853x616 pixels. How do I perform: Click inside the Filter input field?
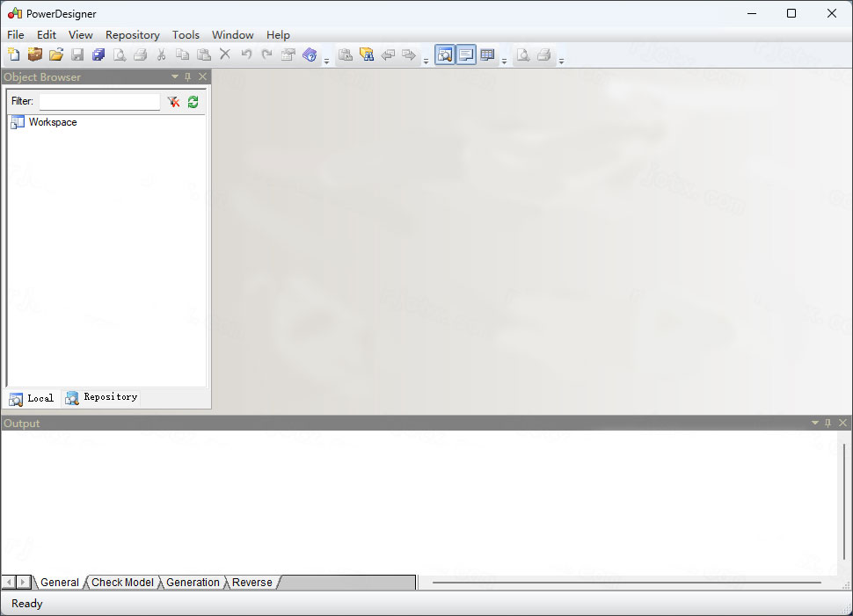pos(98,101)
